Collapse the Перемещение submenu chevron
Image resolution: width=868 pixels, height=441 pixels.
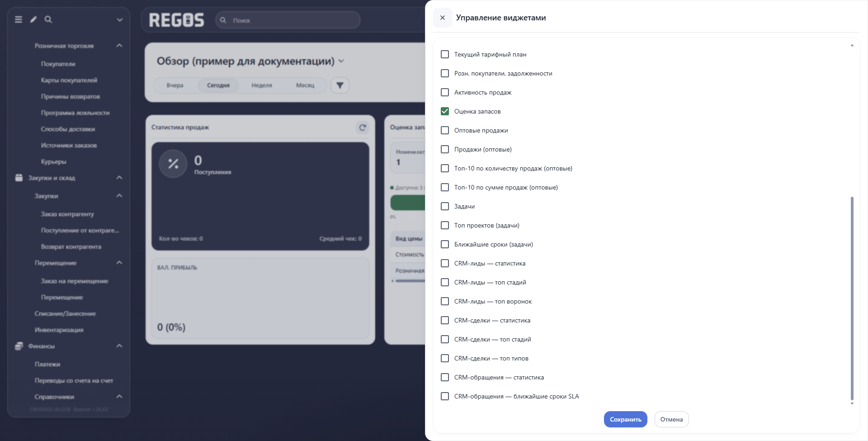pos(119,263)
